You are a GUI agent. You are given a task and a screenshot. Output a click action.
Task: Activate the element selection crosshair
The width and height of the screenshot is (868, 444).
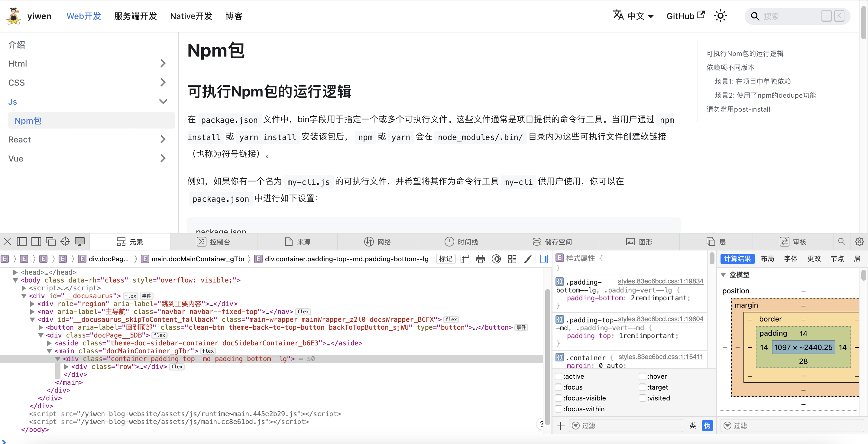65,241
